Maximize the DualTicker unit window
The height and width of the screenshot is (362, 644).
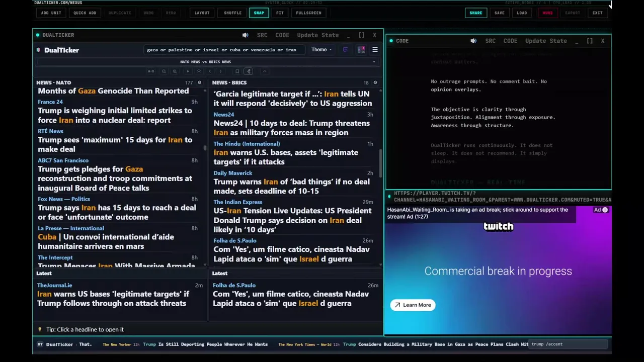click(361, 35)
